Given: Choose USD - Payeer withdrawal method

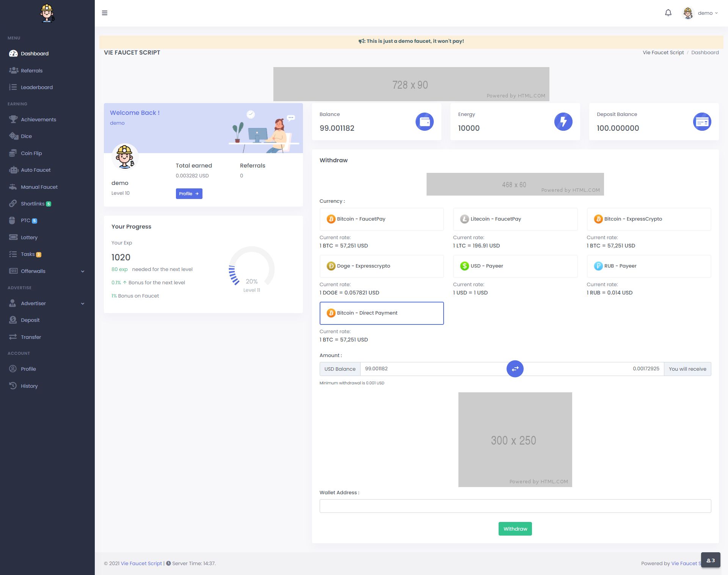Looking at the screenshot, I should [x=515, y=266].
